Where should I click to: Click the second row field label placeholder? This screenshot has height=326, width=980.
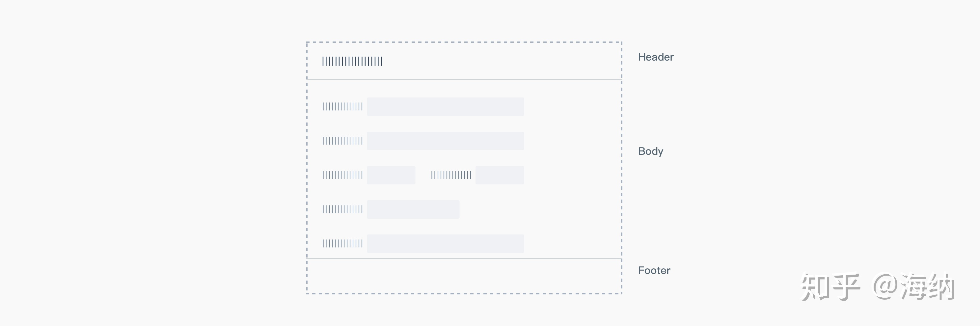(342, 141)
